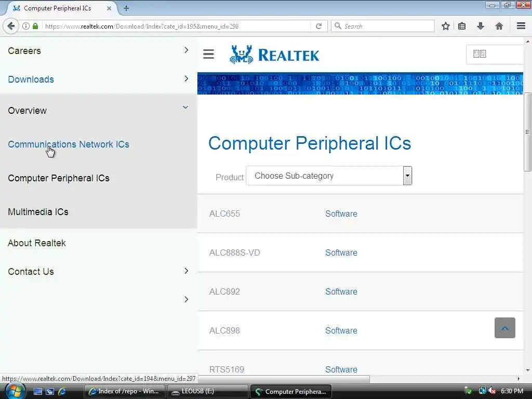The height and width of the screenshot is (399, 532).
Task: Bookmark this page with the star icon
Action: tap(445, 26)
